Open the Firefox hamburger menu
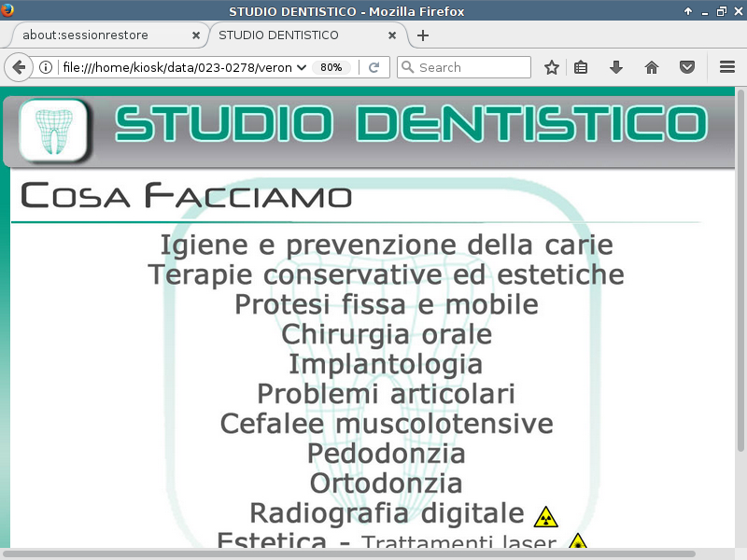Image resolution: width=747 pixels, height=560 pixels. [x=727, y=67]
